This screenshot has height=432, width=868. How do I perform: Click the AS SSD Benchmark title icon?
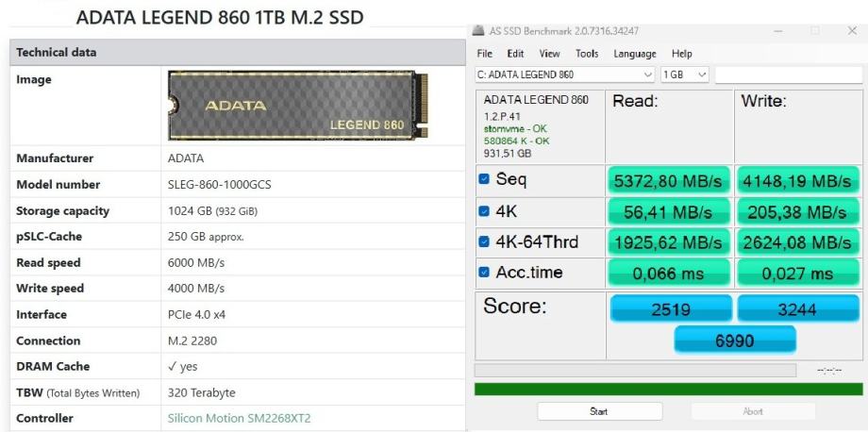tap(479, 31)
